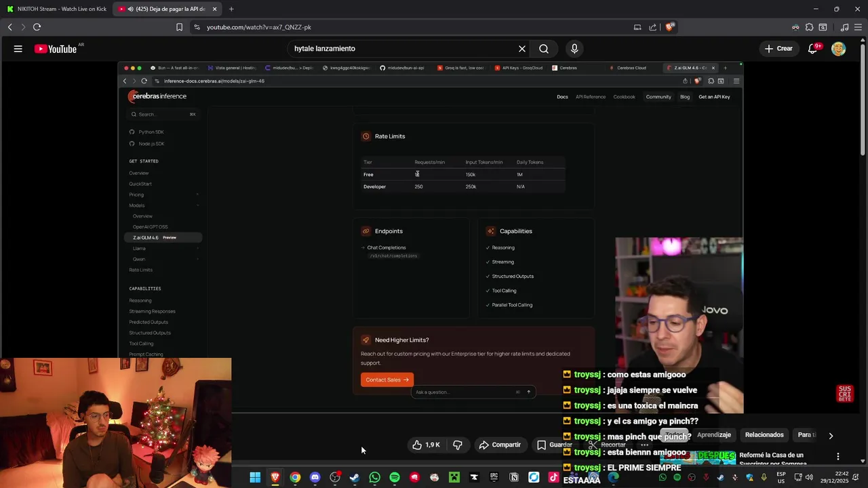
Task: Open the Windows Start menu
Action: pyautogui.click(x=255, y=478)
